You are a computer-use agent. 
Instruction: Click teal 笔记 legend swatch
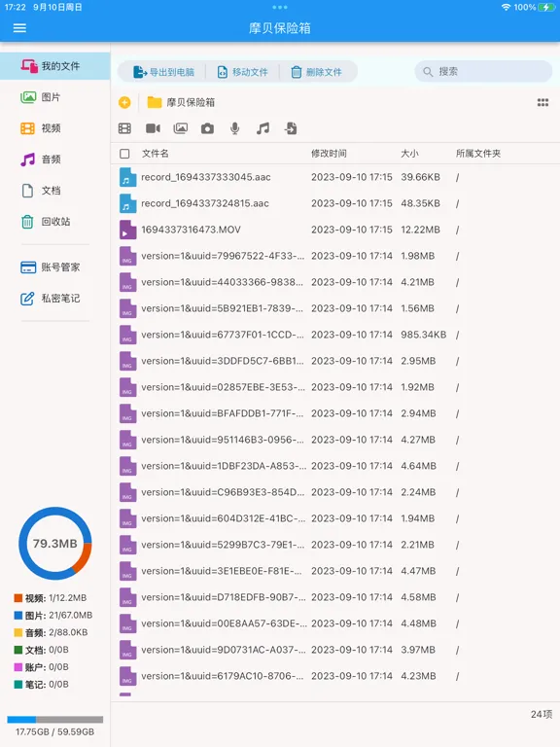click(x=18, y=685)
